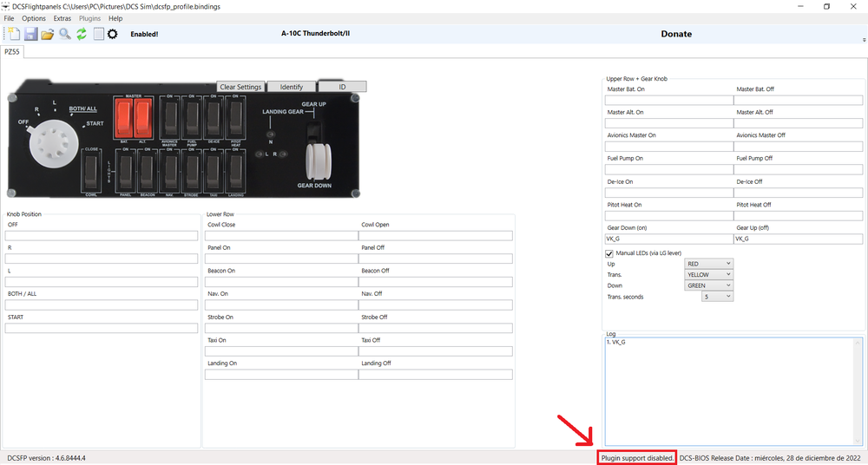Click the Master Bat. On input field

669,100
